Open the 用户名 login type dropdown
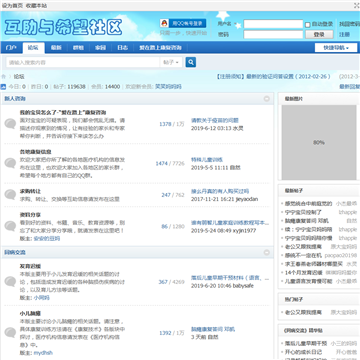360x360 pixels. (x=227, y=24)
